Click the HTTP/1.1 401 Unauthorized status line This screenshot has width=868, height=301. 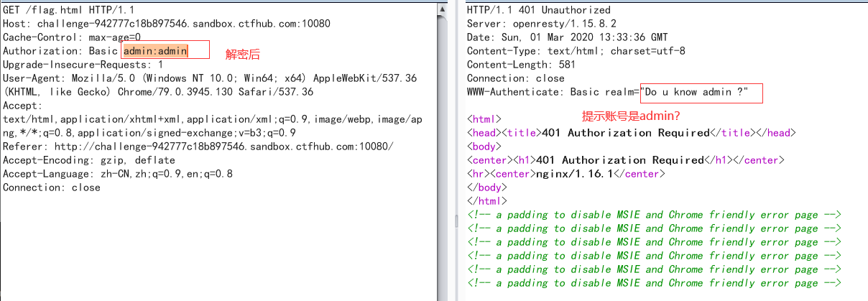point(538,10)
